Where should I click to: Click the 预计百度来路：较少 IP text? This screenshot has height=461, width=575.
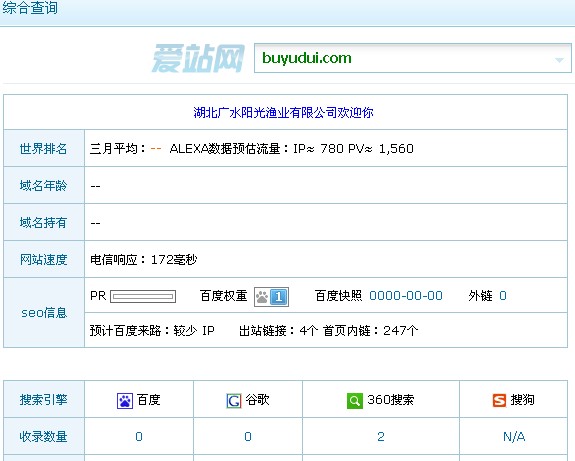[x=152, y=330]
